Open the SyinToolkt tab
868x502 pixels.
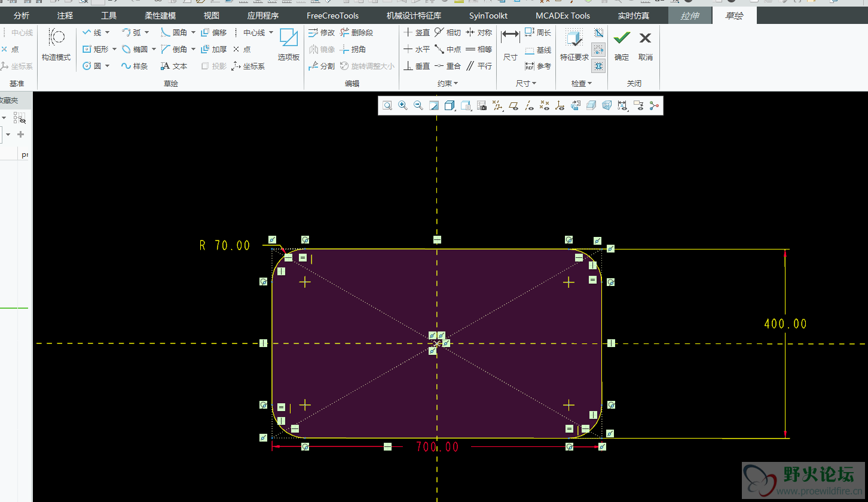[488, 16]
